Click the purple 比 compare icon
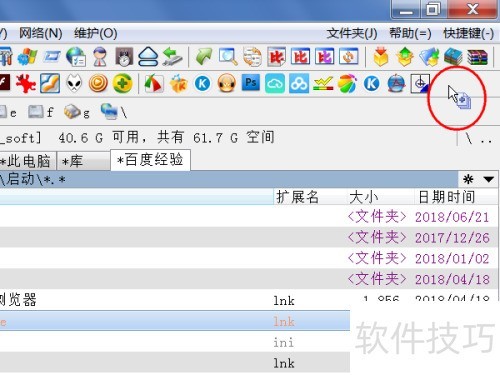 click(324, 56)
